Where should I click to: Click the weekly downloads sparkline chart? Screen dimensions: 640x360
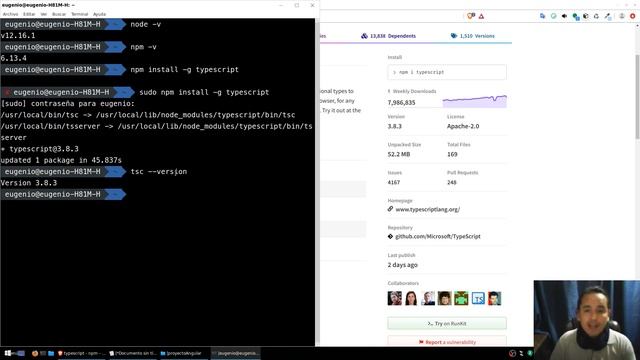(475, 101)
